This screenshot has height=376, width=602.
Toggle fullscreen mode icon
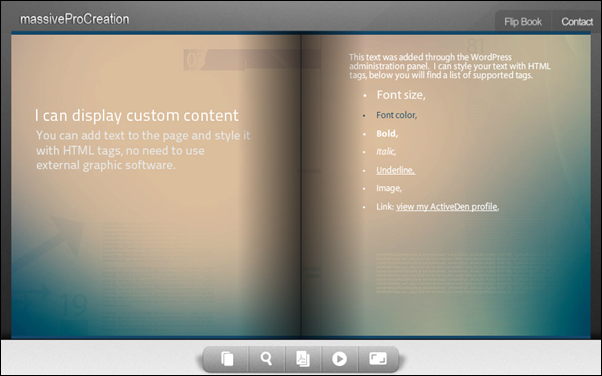click(x=378, y=359)
